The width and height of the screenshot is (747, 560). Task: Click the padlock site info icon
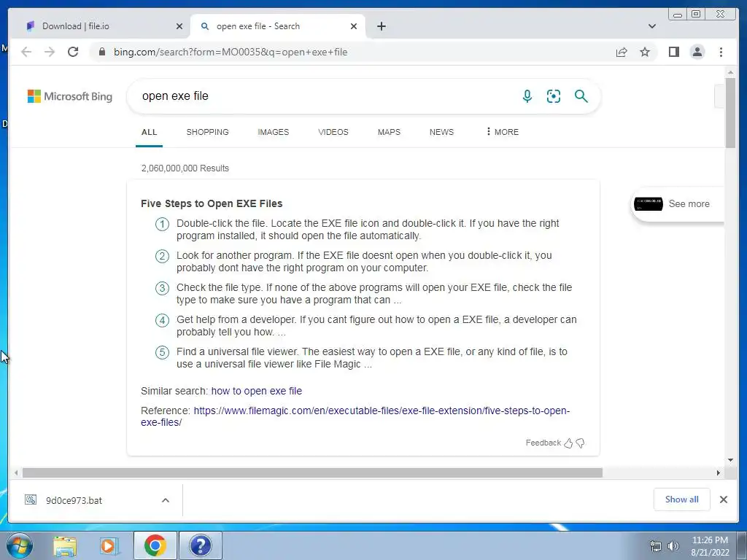(101, 52)
